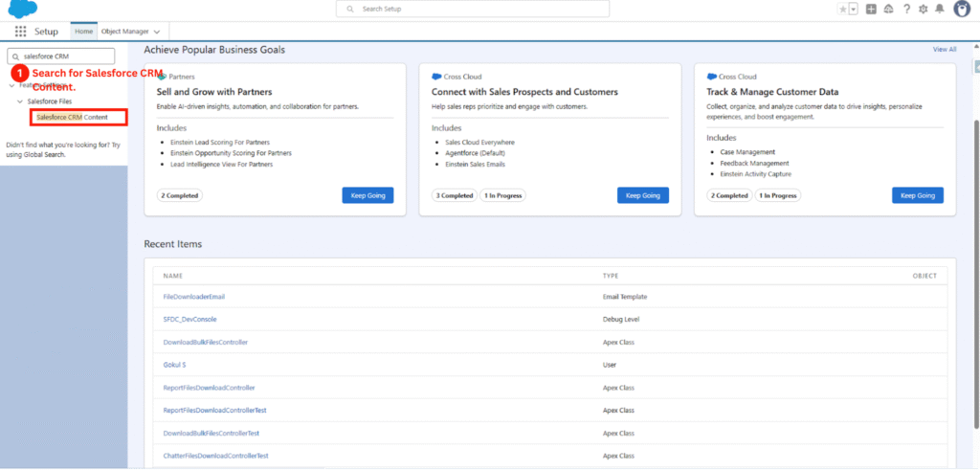Click Agentforce (Default) list entry
980x471 pixels.
click(x=475, y=152)
